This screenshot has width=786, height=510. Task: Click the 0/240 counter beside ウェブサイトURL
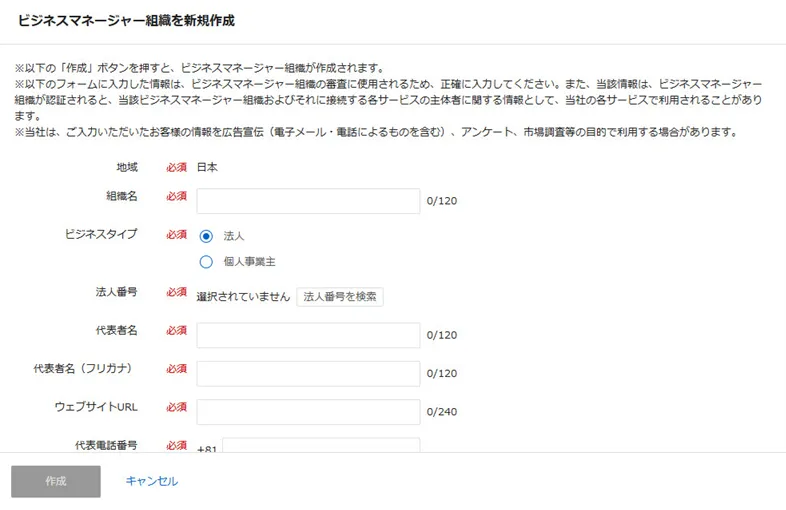point(441,412)
